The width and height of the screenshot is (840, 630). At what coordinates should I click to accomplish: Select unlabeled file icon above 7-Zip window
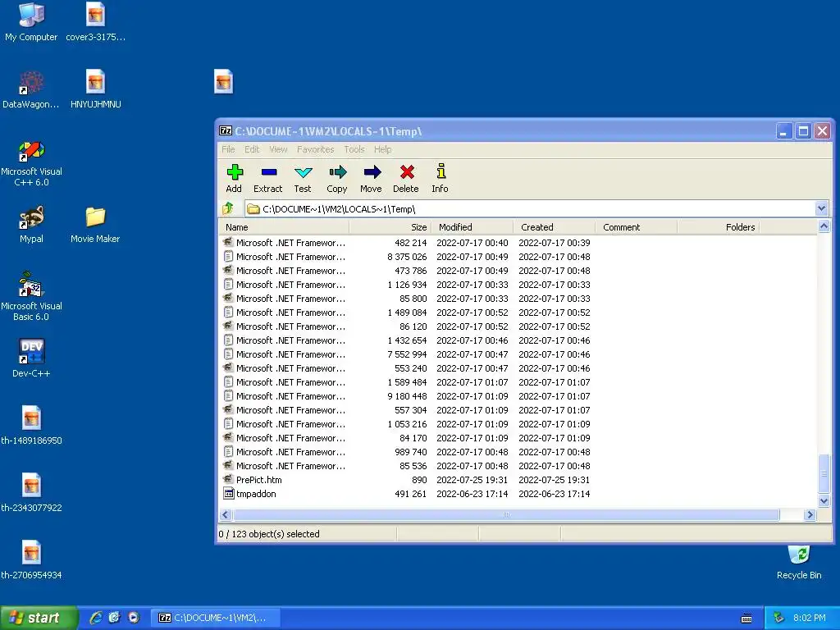coord(223,81)
